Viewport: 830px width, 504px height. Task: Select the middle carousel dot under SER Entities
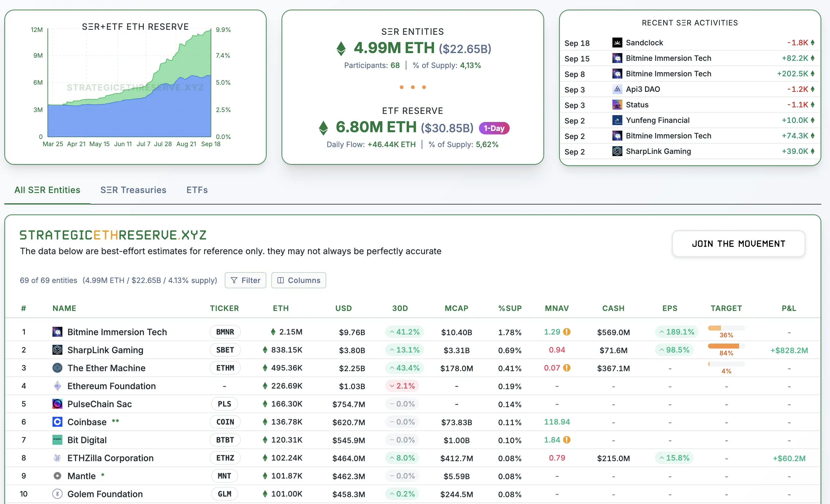[412, 87]
